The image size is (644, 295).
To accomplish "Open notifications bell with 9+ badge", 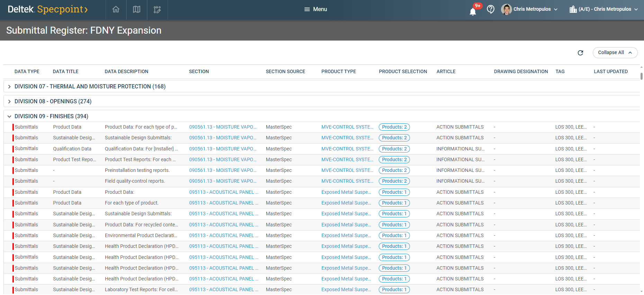I will click(x=473, y=11).
